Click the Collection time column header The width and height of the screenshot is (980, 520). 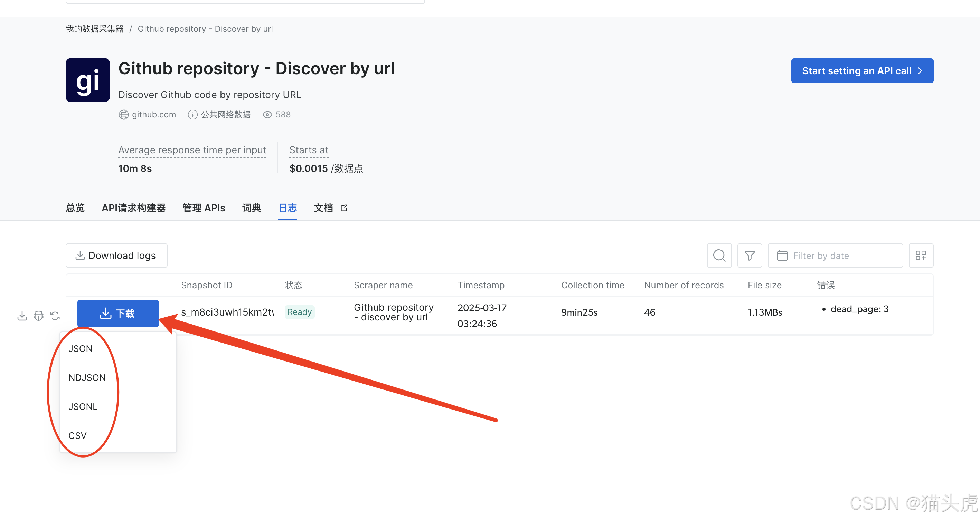click(592, 285)
